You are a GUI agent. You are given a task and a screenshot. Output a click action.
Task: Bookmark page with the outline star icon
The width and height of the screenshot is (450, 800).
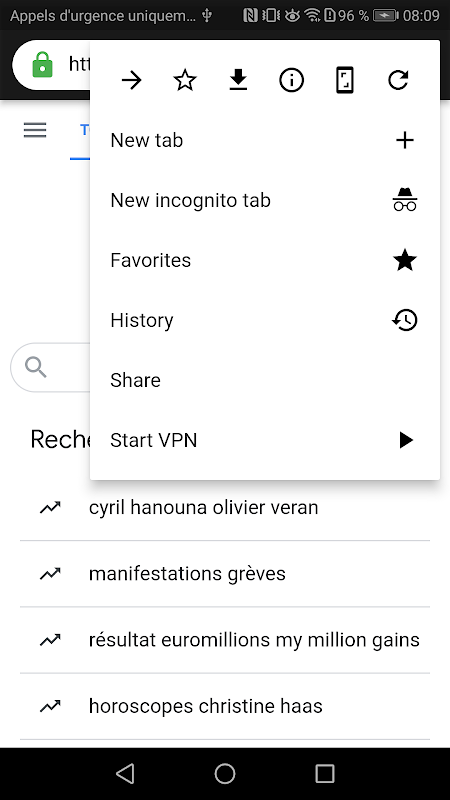(185, 80)
